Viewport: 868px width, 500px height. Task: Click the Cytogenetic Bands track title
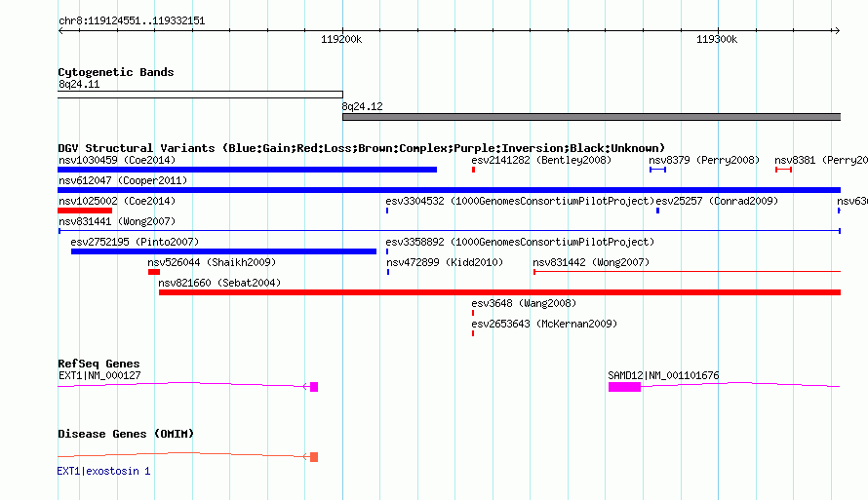click(116, 72)
